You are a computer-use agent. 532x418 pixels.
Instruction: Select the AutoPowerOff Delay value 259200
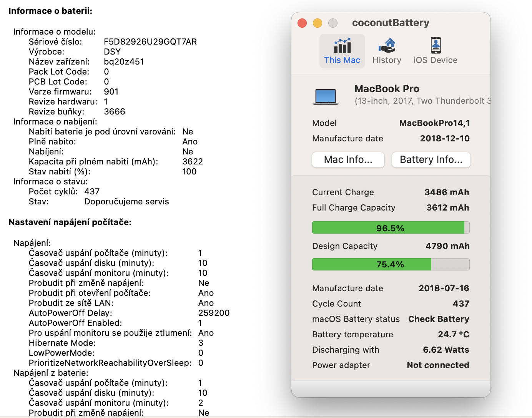pyautogui.click(x=214, y=313)
